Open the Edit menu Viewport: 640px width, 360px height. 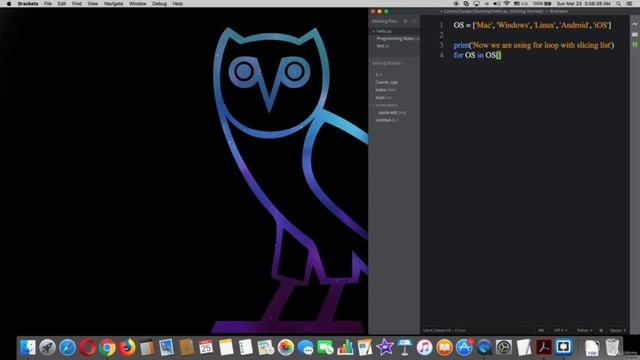pyautogui.click(x=62, y=4)
